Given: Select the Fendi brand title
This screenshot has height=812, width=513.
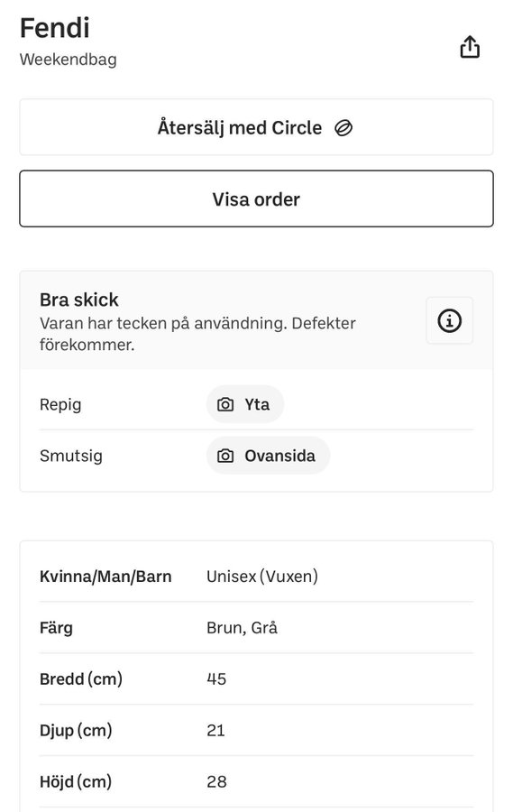Looking at the screenshot, I should pos(54,28).
